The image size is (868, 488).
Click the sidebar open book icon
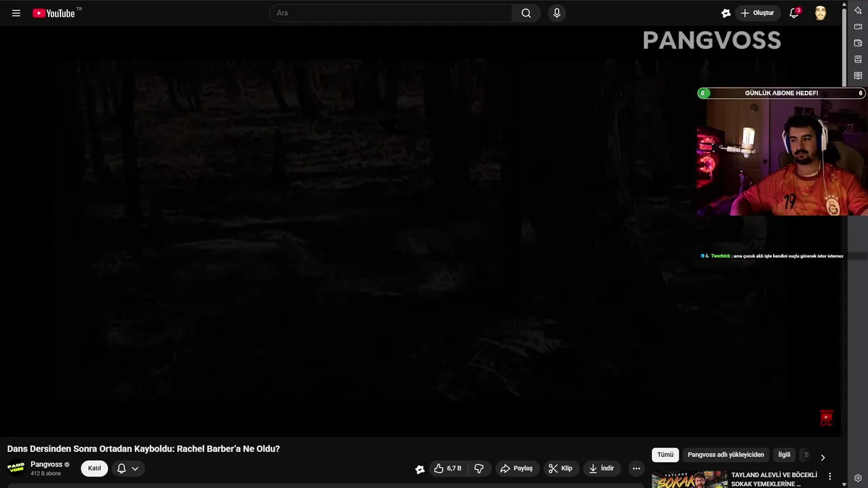pyautogui.click(x=858, y=75)
